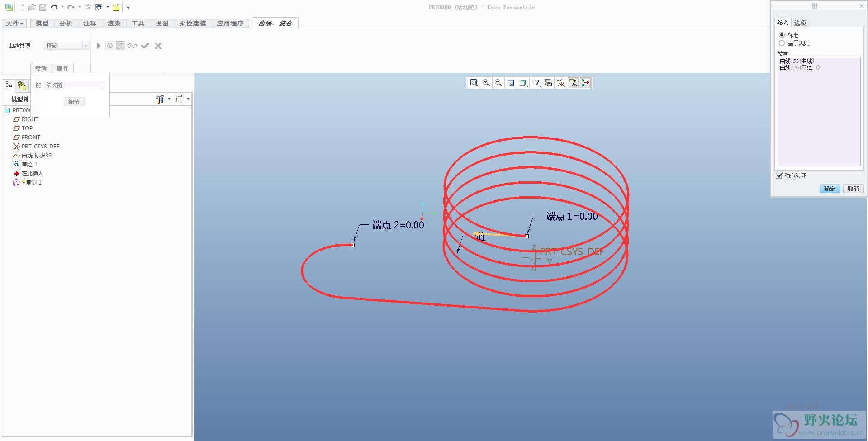Open the 工具 ribbon tab
This screenshot has width=868, height=441.
pyautogui.click(x=138, y=23)
